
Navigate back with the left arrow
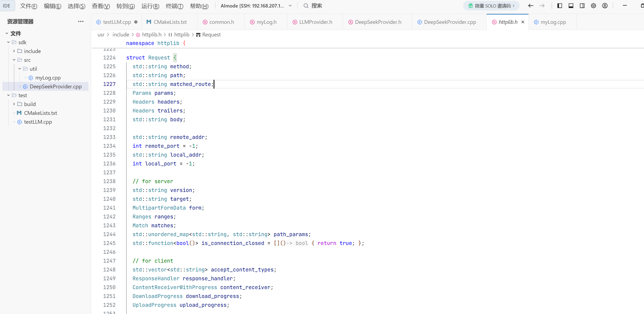(531, 6)
